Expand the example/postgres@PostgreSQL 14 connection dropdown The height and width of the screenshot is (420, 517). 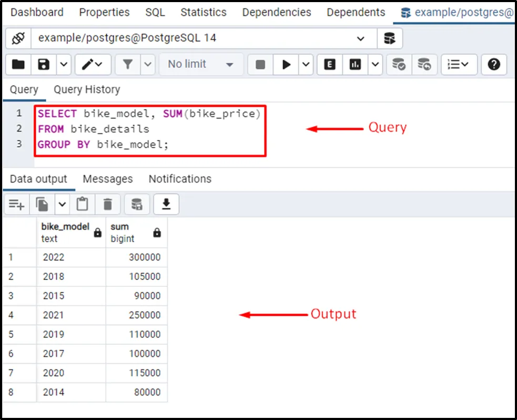(x=360, y=38)
